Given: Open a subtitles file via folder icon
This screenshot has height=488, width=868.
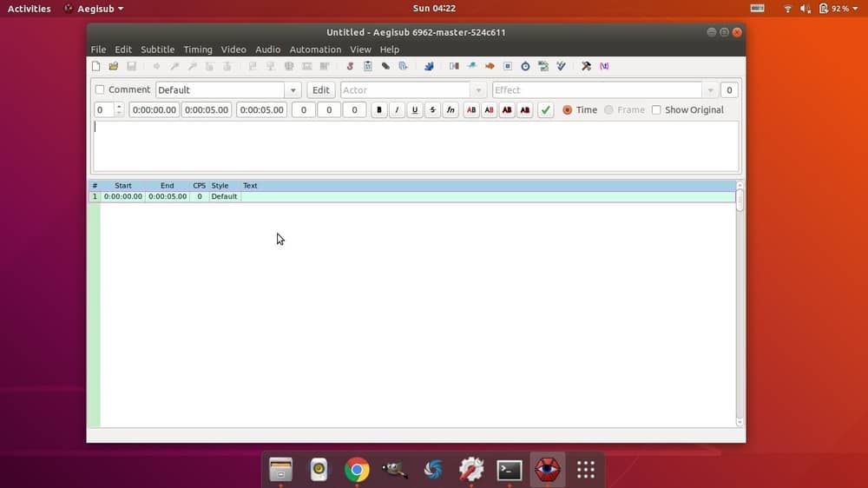Looking at the screenshot, I should [114, 66].
